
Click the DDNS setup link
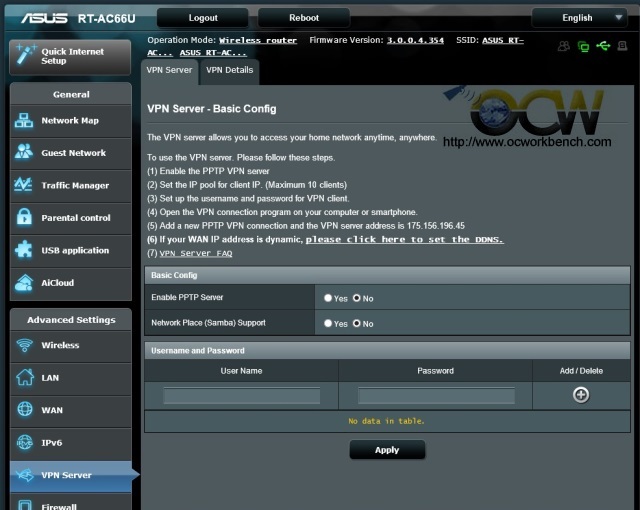pos(404,239)
